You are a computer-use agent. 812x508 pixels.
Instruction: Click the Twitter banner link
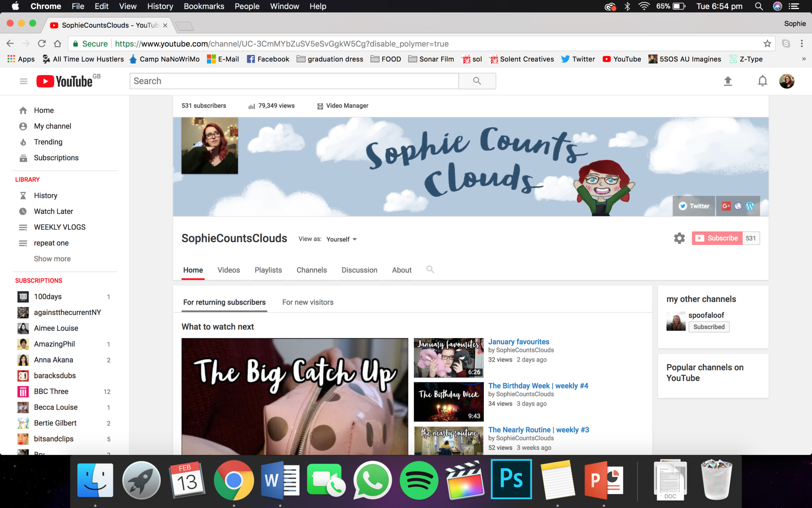coord(693,206)
